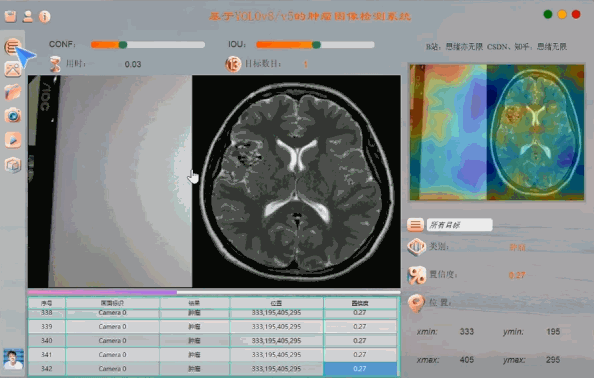
Task: Click the 序号 column header
Action: click(47, 303)
